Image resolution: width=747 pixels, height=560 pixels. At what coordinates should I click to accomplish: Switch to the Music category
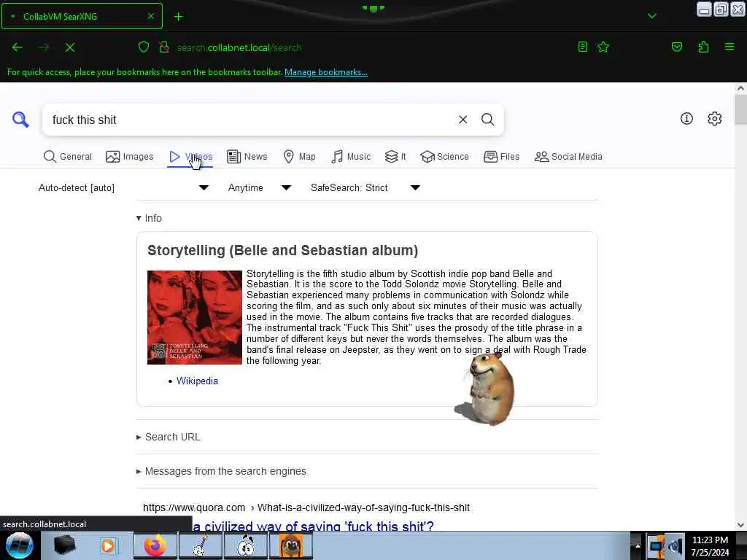click(351, 157)
